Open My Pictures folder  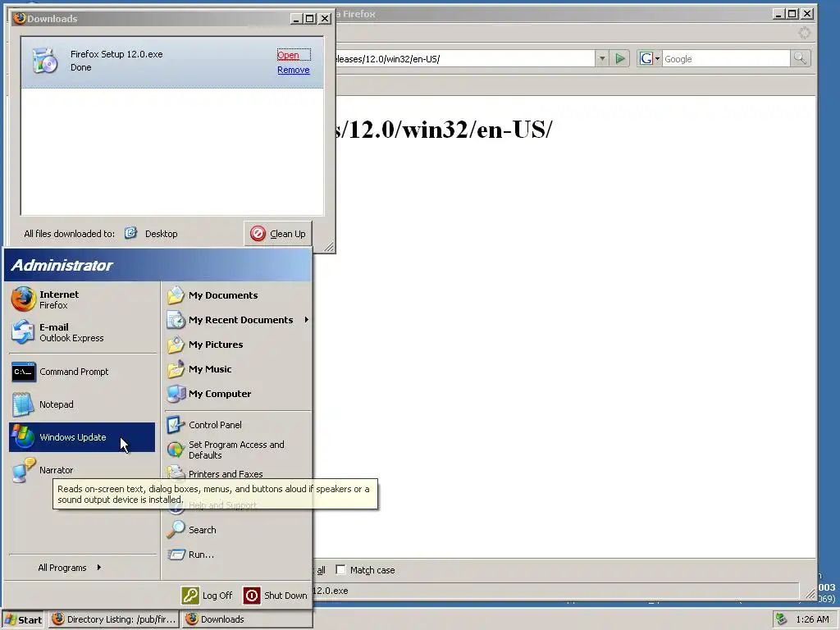[x=238, y=345]
